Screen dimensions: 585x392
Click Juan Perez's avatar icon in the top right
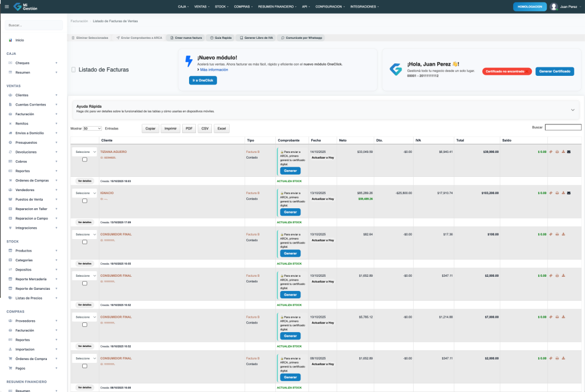pyautogui.click(x=554, y=6)
